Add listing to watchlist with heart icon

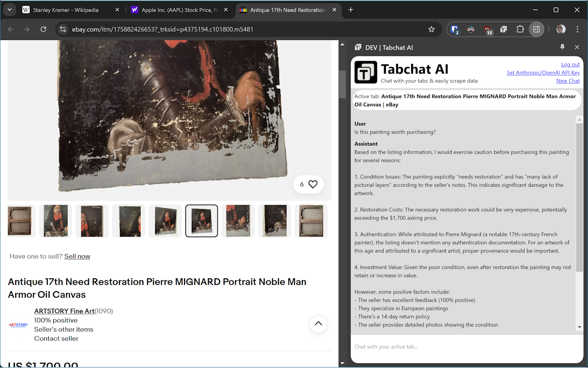coord(312,184)
